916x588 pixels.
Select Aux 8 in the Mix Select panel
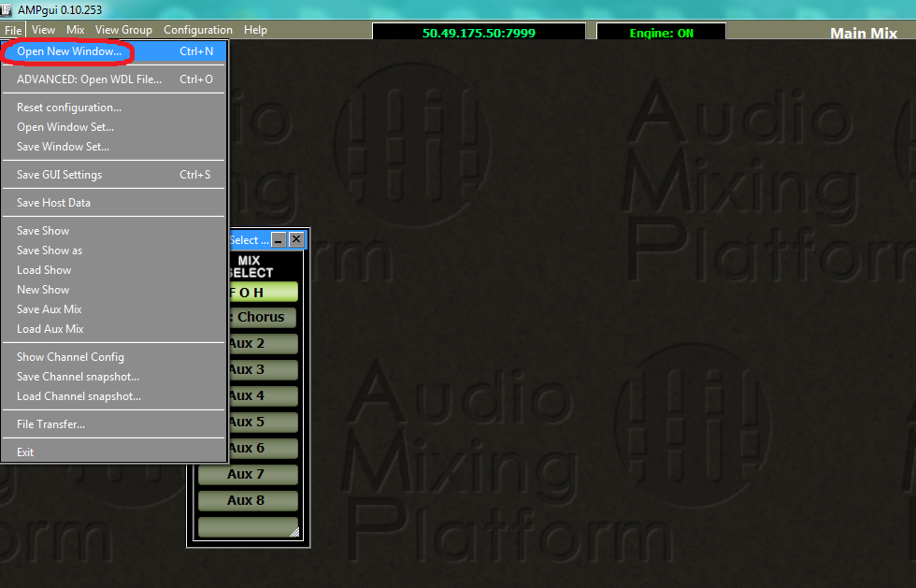(x=248, y=500)
